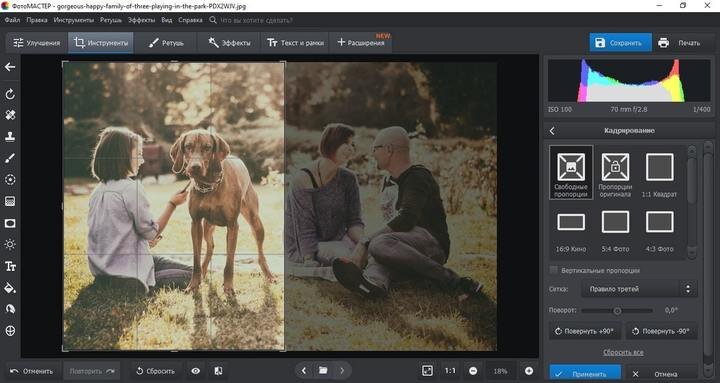The image size is (720, 383).
Task: Click the fit-to-screen icon in bottom bar
Action: 427,371
